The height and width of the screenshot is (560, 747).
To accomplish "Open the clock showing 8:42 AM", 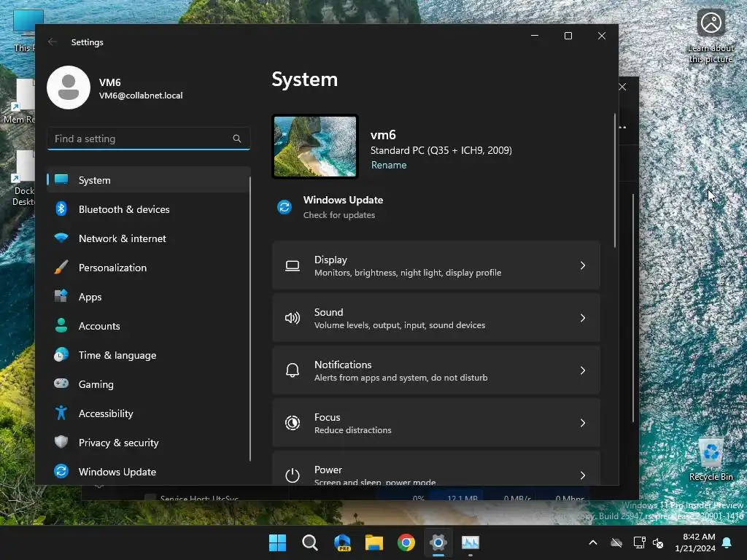I will [695, 542].
